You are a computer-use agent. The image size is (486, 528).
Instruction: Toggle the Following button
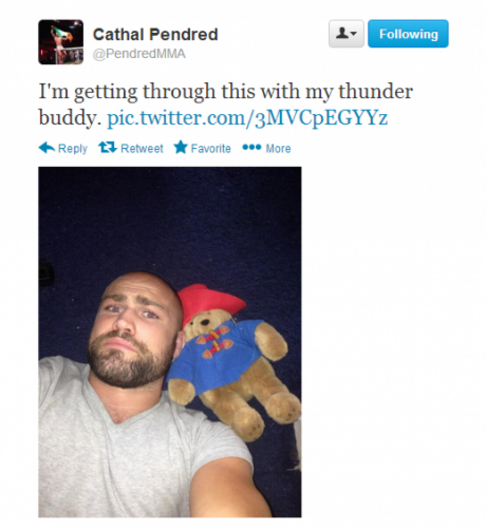click(408, 34)
